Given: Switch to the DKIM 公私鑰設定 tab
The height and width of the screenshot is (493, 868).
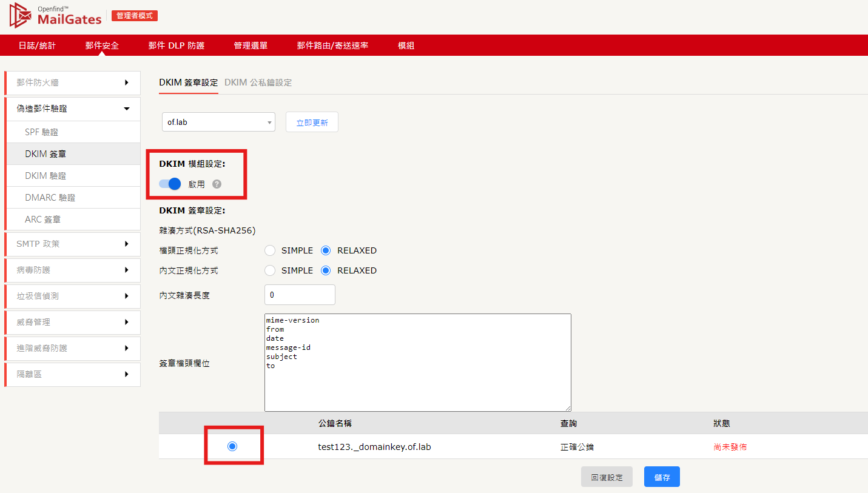Looking at the screenshot, I should pyautogui.click(x=258, y=82).
